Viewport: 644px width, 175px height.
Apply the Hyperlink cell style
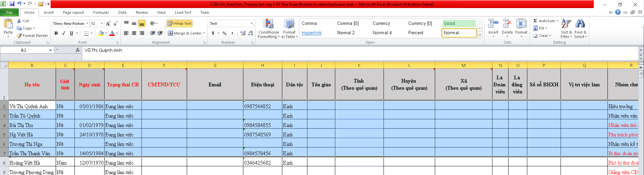click(311, 33)
